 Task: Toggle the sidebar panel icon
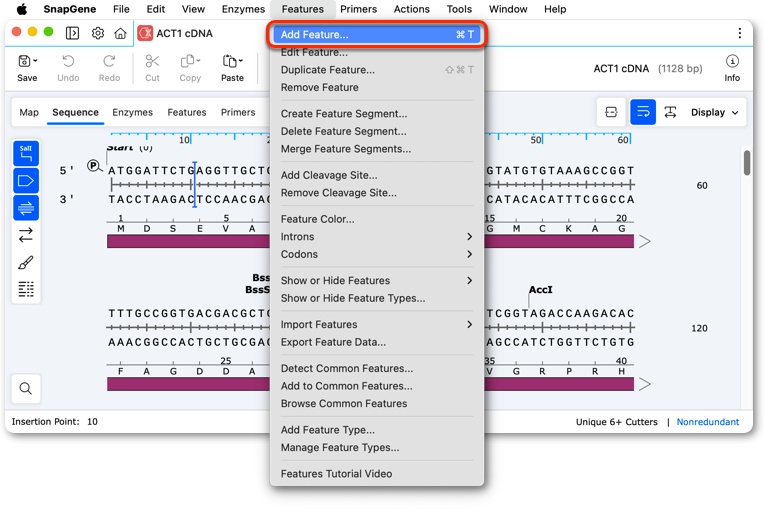[72, 33]
